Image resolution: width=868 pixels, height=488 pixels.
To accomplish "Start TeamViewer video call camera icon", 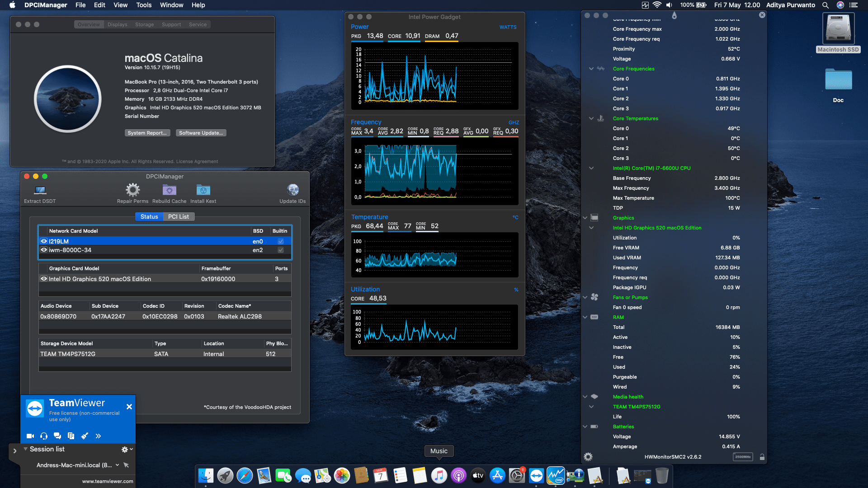I will tap(30, 436).
